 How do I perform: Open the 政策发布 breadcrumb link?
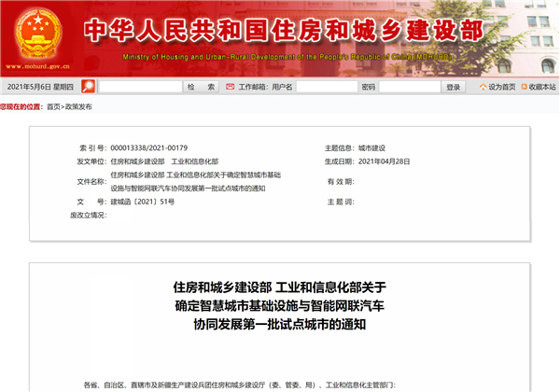click(78, 106)
